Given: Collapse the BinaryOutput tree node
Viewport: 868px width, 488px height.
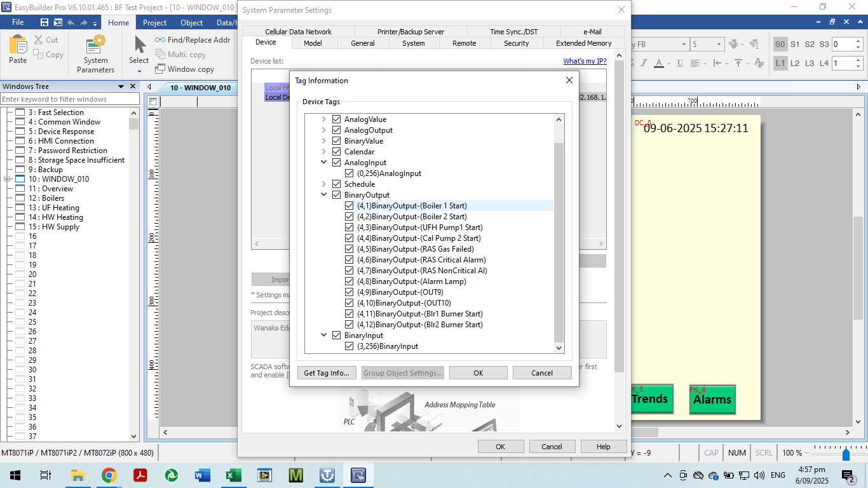Looking at the screenshot, I should click(323, 195).
